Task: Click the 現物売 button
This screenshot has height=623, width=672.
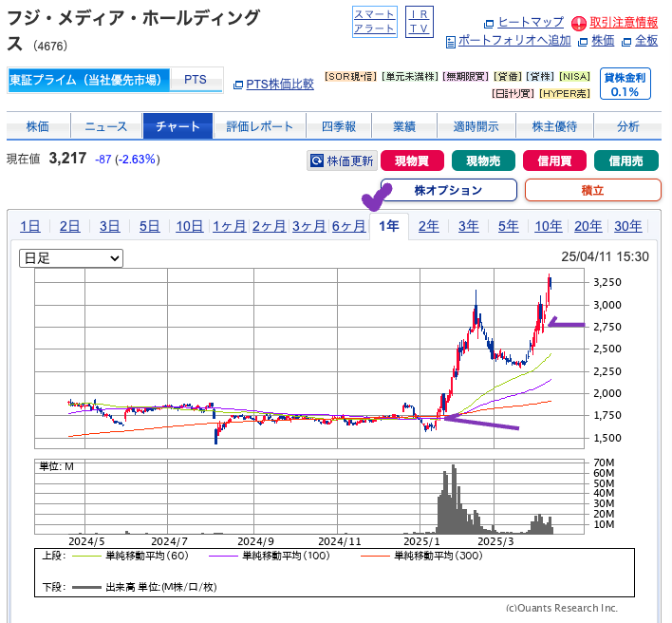Action: 483,160
